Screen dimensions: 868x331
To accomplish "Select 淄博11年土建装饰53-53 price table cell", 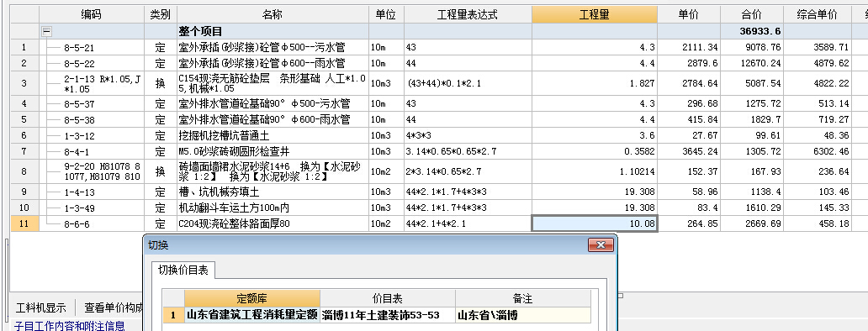I will pos(388,316).
